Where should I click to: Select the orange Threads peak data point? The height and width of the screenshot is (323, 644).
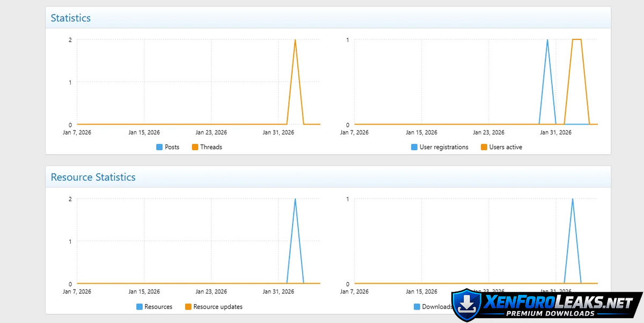tap(295, 40)
